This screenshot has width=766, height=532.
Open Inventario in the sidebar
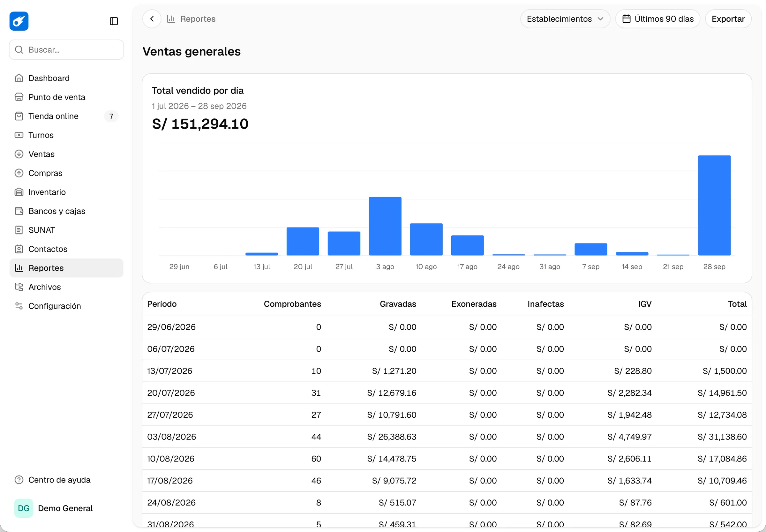click(x=66, y=192)
